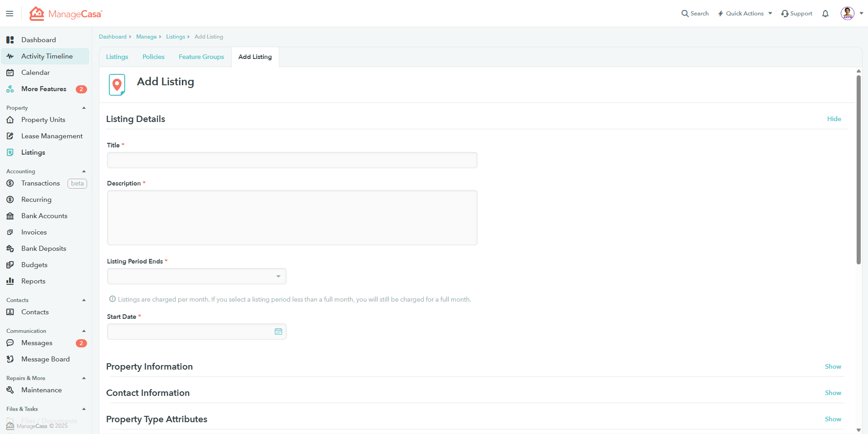Click the hamburger menu icon
This screenshot has height=434, width=868.
point(10,14)
